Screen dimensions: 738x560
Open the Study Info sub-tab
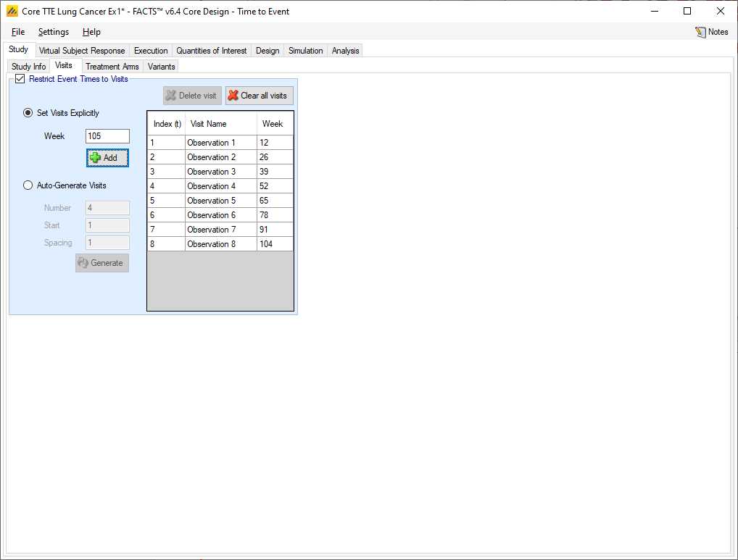[29, 67]
